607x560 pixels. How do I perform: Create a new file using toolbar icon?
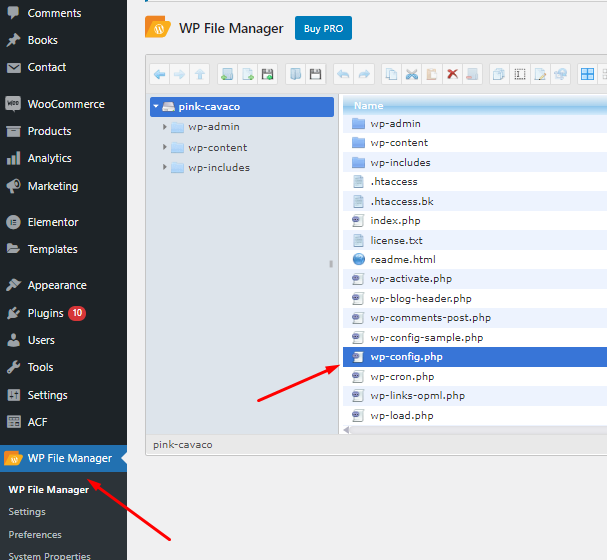pyautogui.click(x=247, y=74)
